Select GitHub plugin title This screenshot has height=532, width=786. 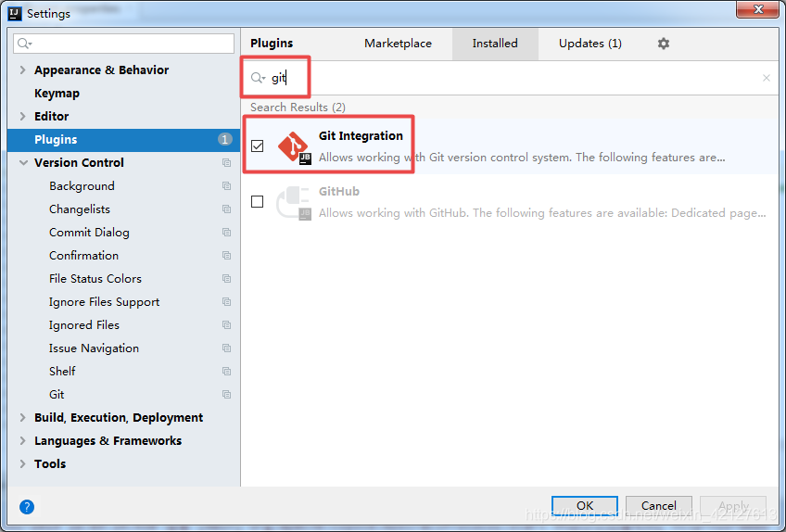click(x=339, y=192)
